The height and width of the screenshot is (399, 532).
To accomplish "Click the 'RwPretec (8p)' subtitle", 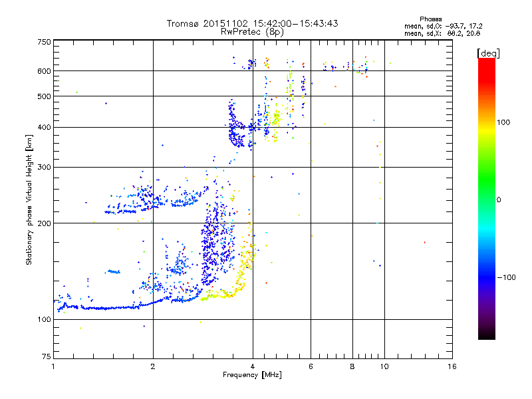I will click(x=252, y=32).
